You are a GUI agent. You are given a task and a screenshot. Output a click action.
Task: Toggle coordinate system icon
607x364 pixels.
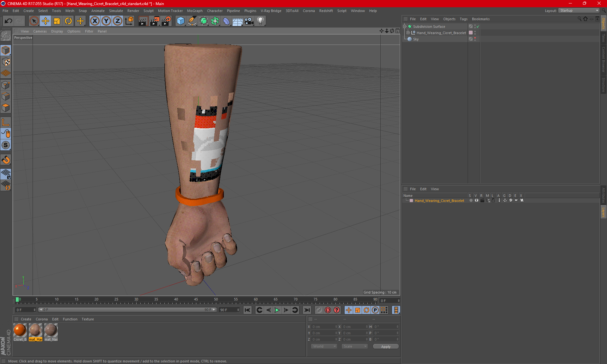click(129, 21)
